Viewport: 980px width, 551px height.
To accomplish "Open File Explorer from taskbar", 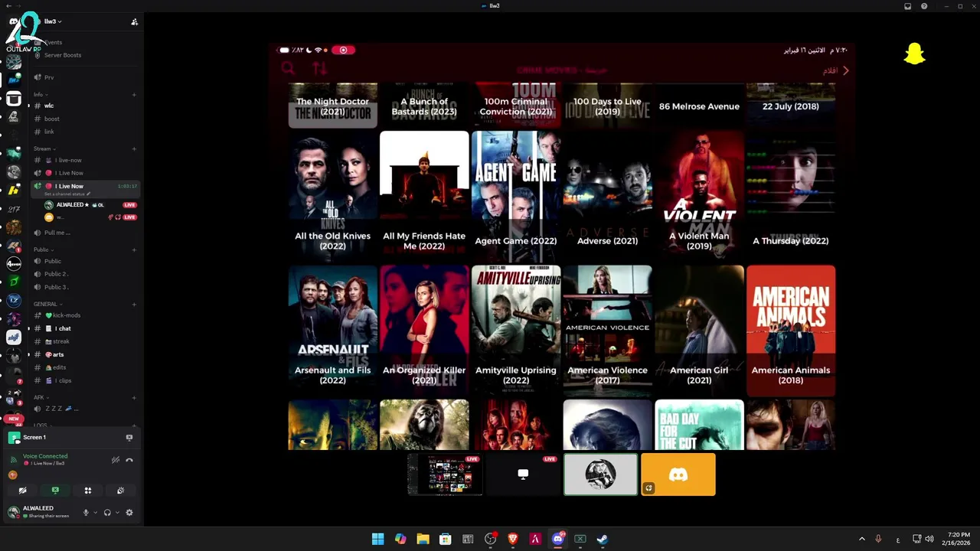I will pyautogui.click(x=423, y=539).
